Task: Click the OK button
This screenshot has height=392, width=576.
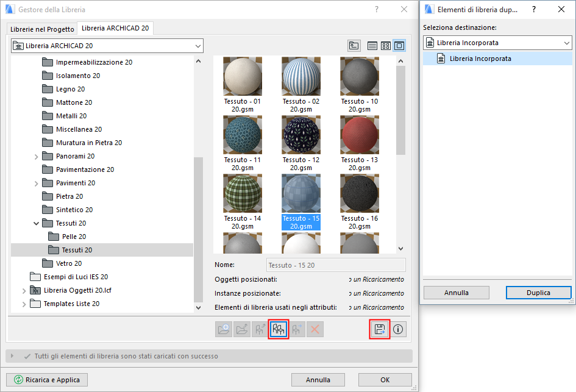Action: tap(385, 380)
